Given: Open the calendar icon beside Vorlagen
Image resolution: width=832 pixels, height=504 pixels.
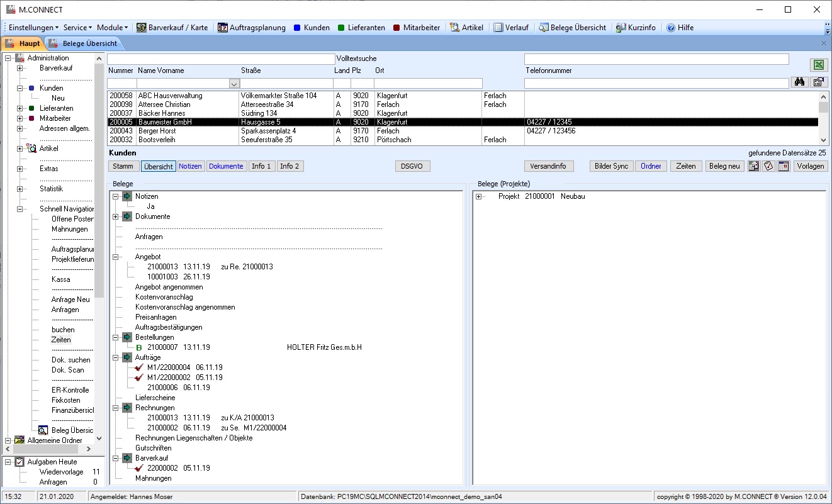Looking at the screenshot, I should point(784,166).
